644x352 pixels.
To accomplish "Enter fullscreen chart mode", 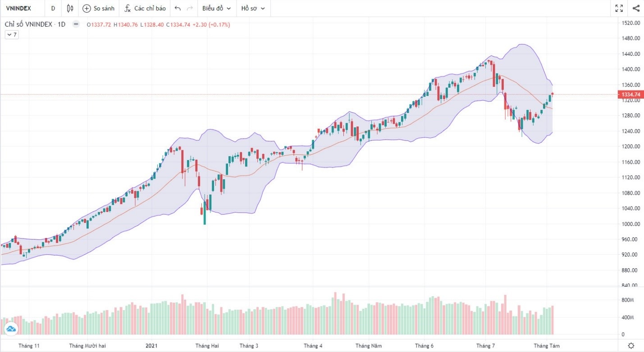I will click(x=619, y=8).
